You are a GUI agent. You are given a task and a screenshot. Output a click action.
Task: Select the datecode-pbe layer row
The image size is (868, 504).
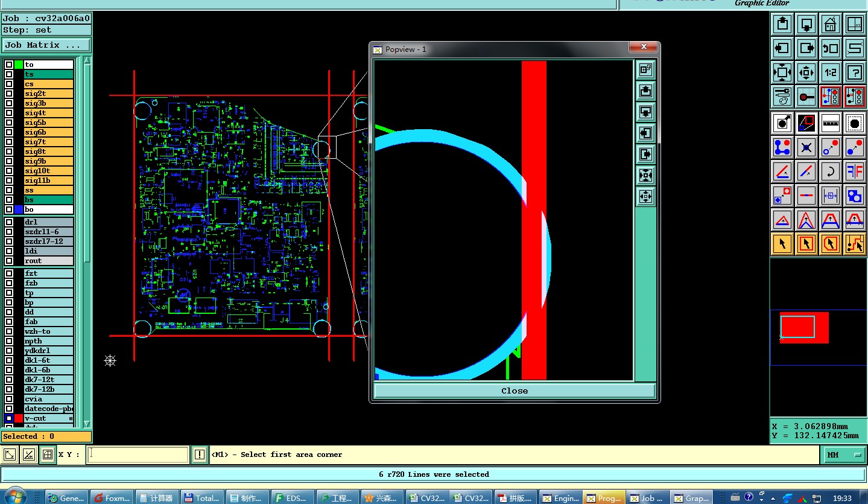point(48,409)
